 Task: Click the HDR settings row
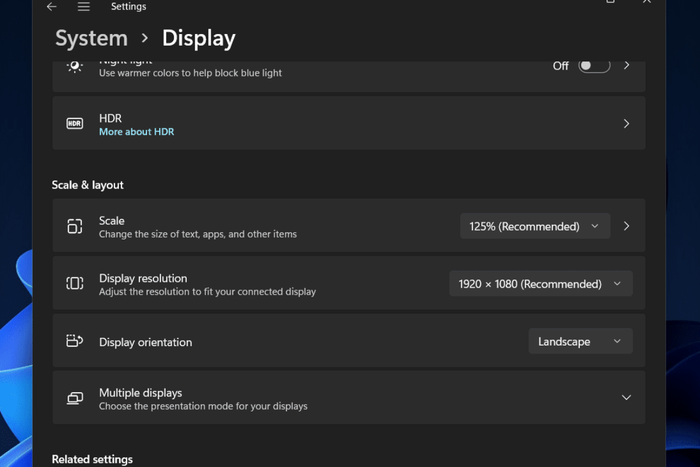[349, 123]
